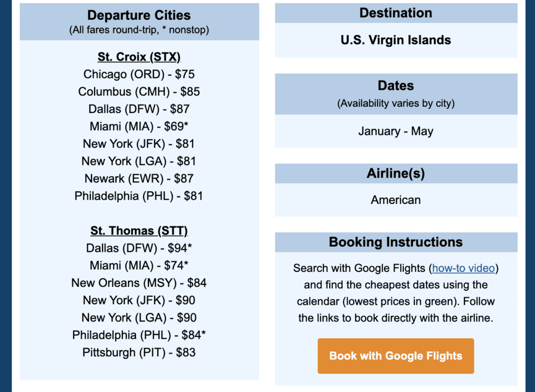
Task: Click the U.S. Virgin Islands destination text
Action: [x=396, y=40]
